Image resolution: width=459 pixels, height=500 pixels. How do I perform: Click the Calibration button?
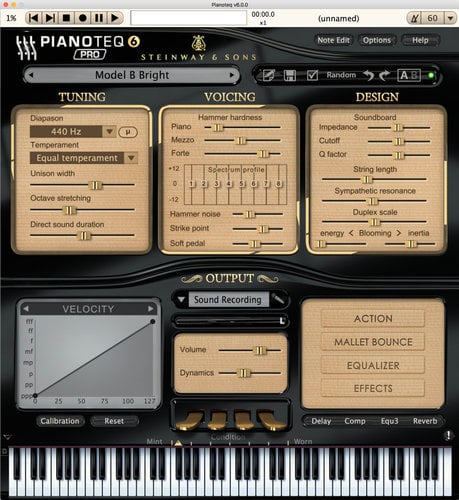click(60, 421)
